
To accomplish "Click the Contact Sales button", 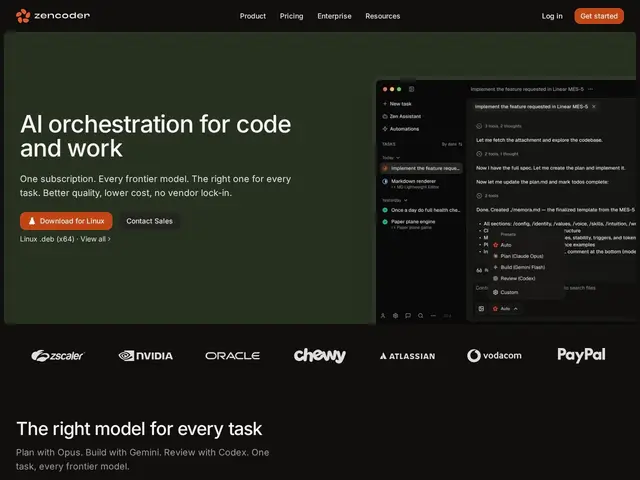I will pos(149,221).
